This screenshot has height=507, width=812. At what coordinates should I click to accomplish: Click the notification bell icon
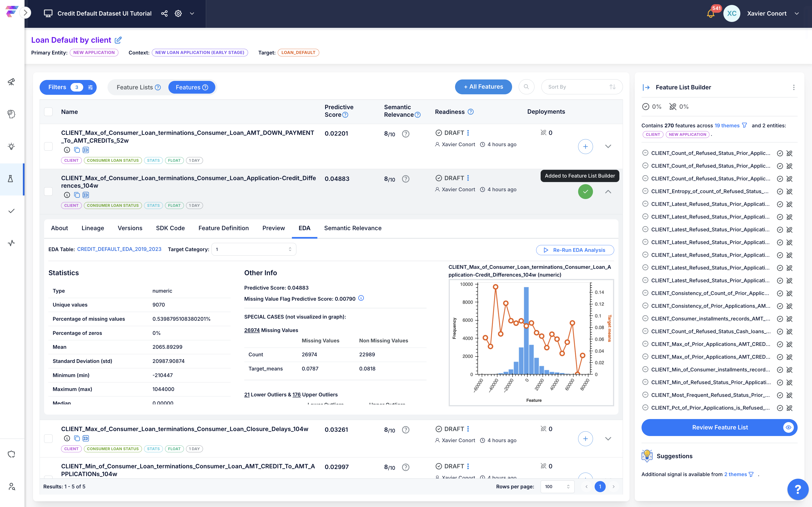[710, 14]
